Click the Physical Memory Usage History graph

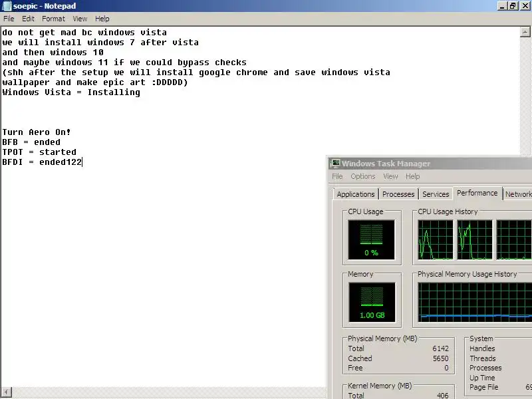click(x=475, y=302)
